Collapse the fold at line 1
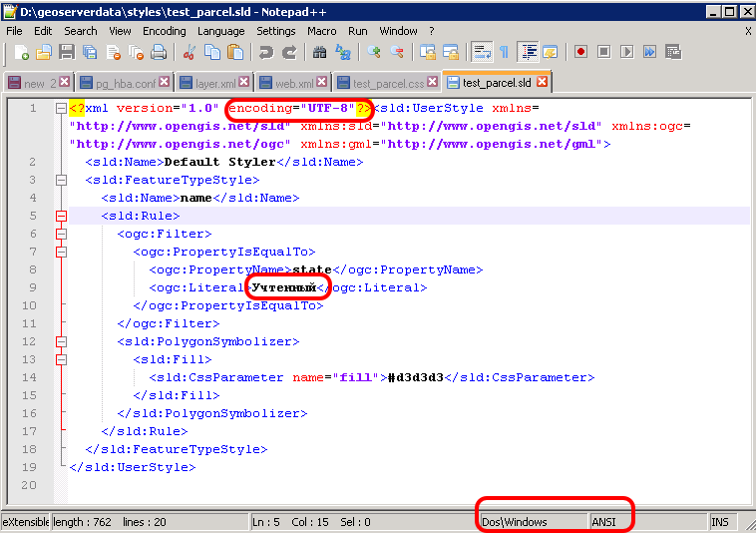Screen dimensions: 756x533 click(61, 108)
